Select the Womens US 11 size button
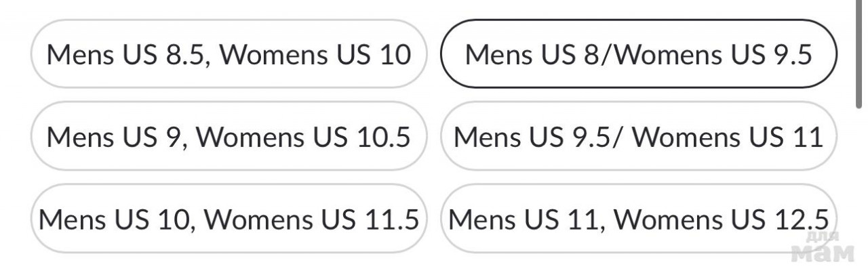 (x=639, y=137)
